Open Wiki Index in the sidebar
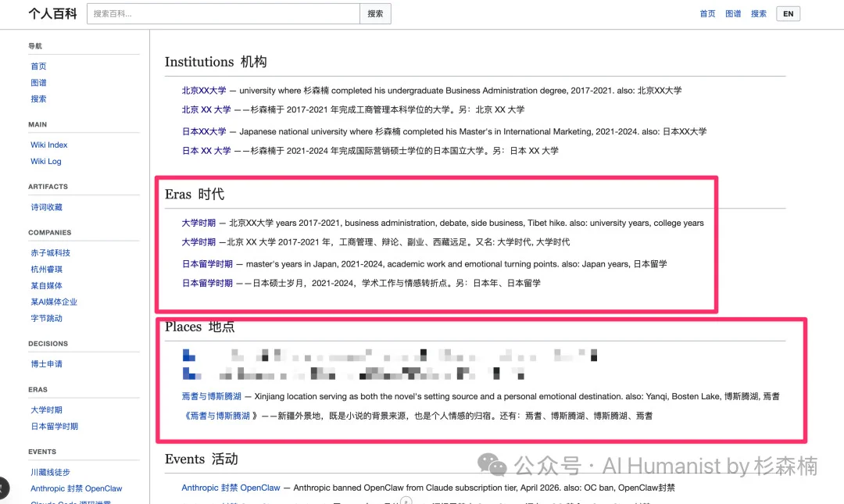The height and width of the screenshot is (504, 844). click(x=49, y=145)
